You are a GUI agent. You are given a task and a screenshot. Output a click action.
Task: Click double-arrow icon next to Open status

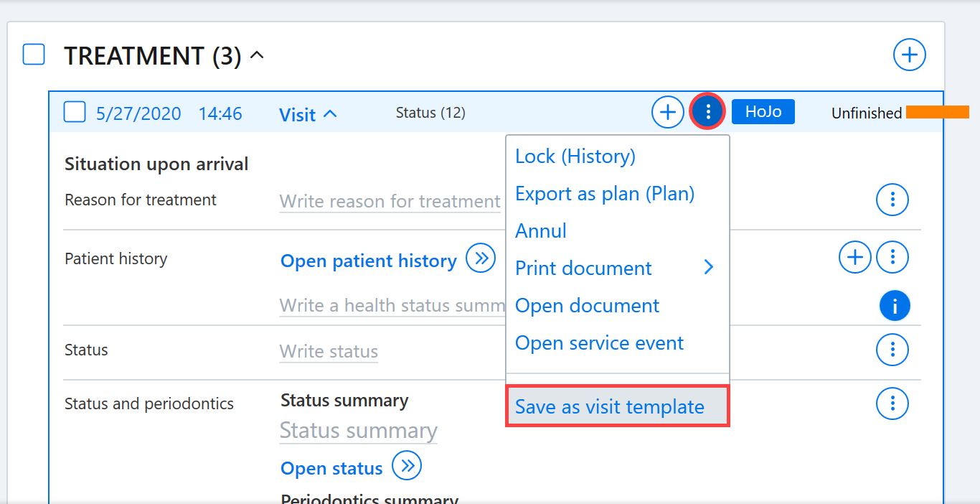click(407, 466)
